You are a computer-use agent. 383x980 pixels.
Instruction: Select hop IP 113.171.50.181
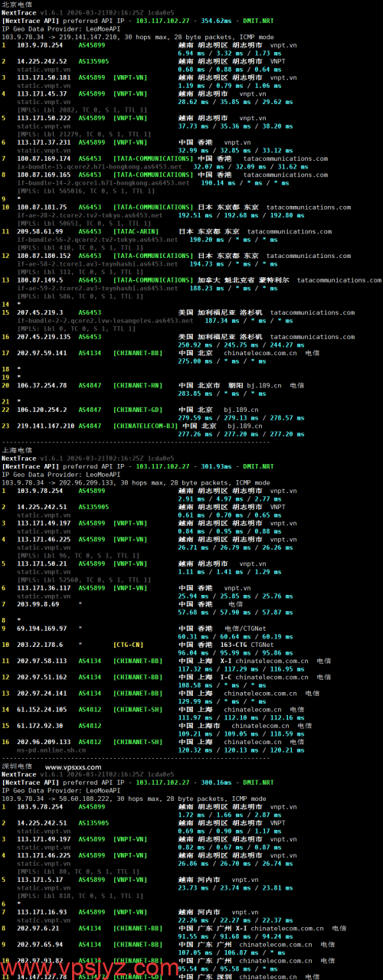44,77
